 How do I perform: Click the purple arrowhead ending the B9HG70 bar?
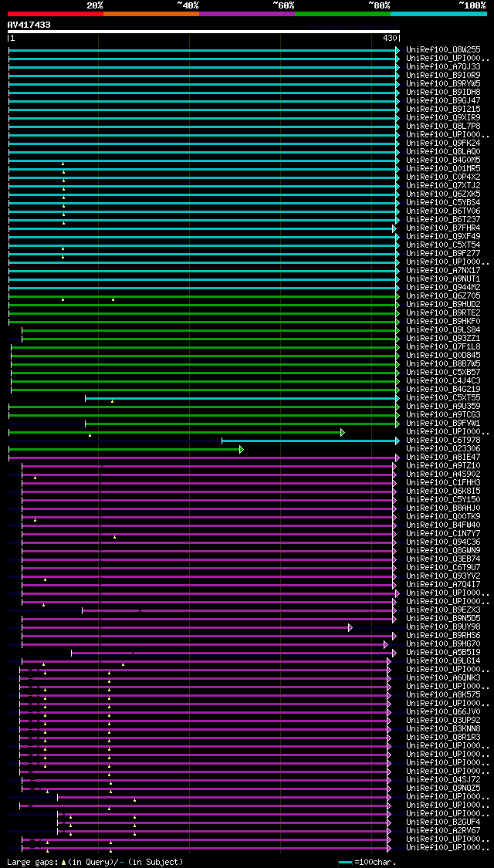pyautogui.click(x=386, y=644)
